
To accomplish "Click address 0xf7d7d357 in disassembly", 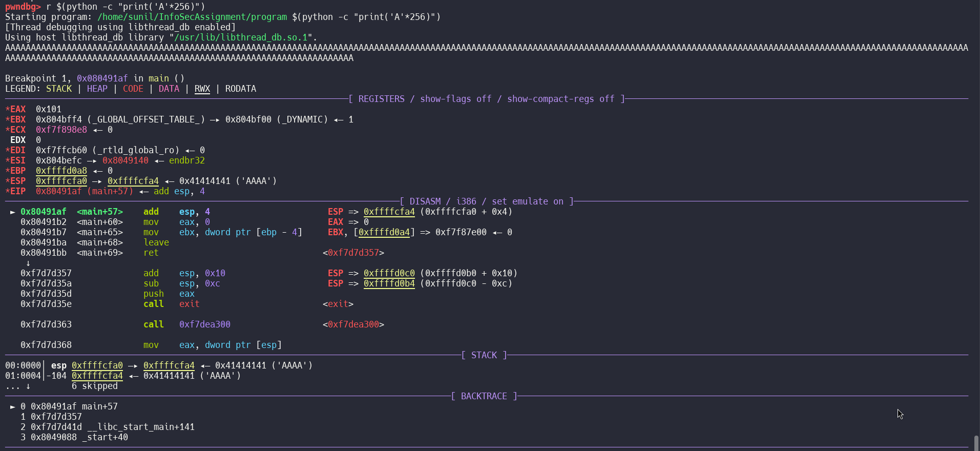I will click(x=46, y=273).
